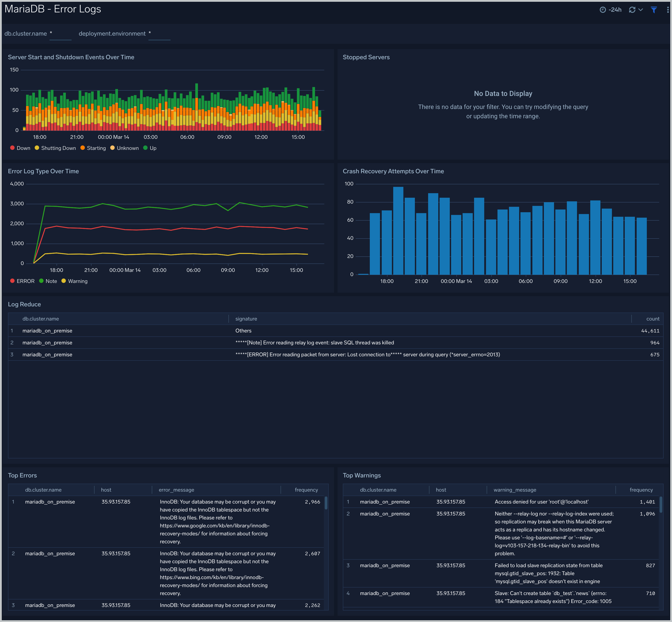
Task: Click the Top Warnings table scrollbar
Action: coord(661,505)
